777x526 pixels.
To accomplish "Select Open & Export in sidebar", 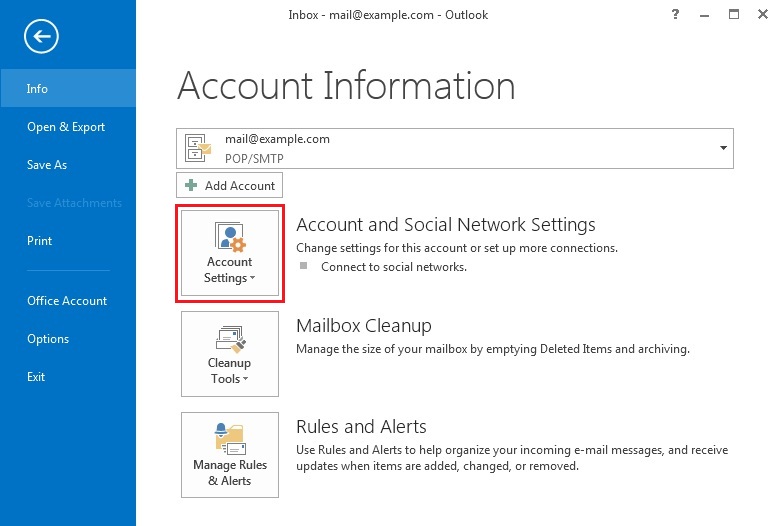I will tap(66, 127).
